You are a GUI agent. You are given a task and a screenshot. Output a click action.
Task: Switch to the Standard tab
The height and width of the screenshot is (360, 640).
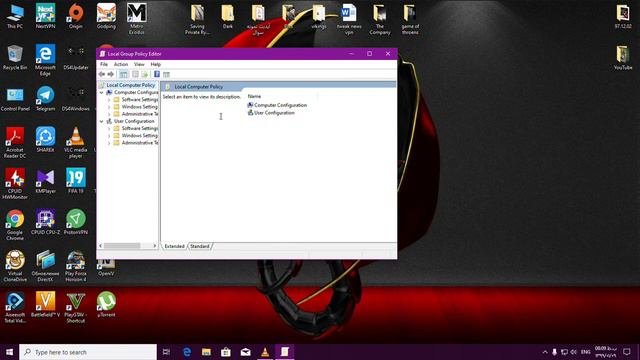200,246
